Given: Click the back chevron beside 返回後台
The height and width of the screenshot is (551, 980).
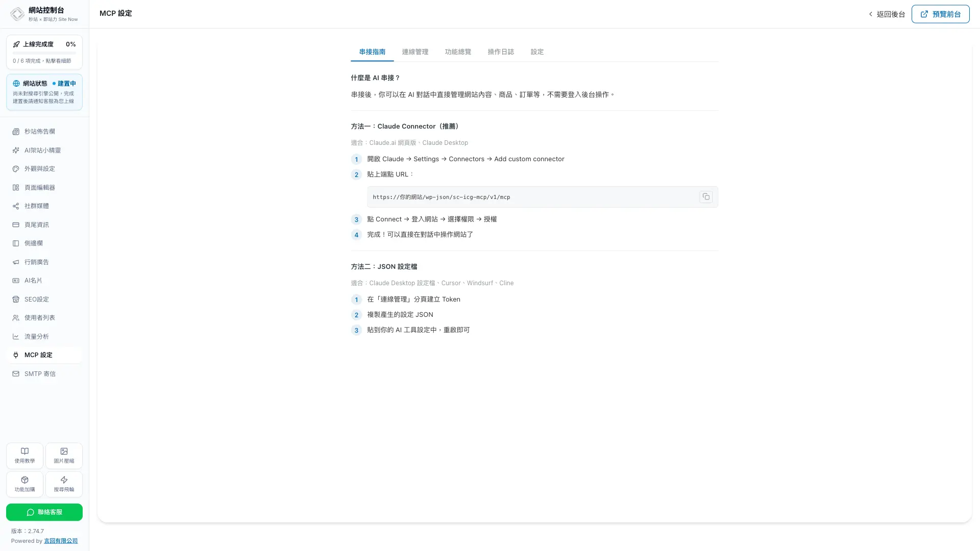Looking at the screenshot, I should 871,14.
